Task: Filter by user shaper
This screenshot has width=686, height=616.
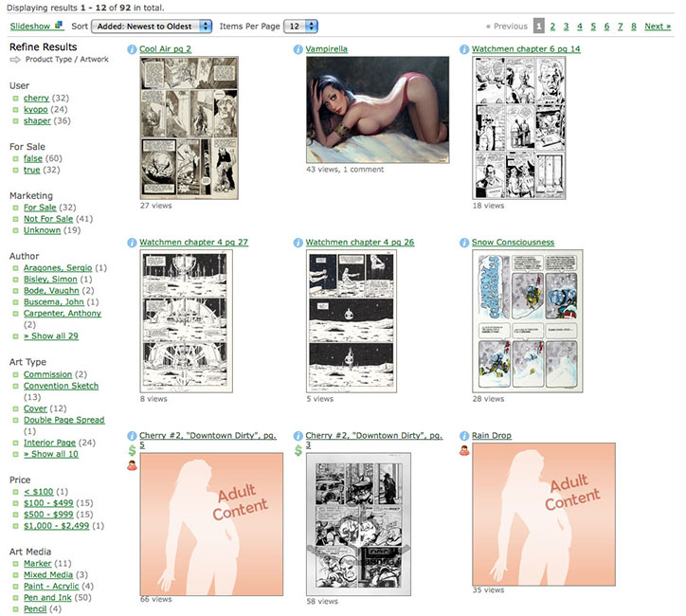Action: pyautogui.click(x=37, y=120)
